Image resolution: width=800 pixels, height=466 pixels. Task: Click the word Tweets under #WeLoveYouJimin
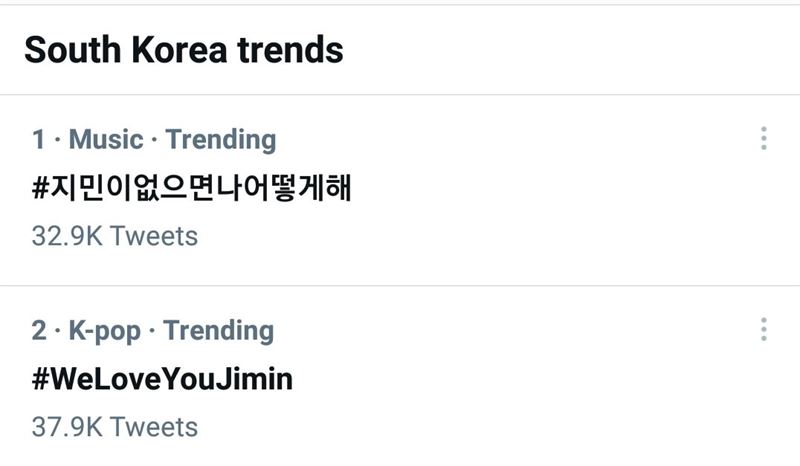click(x=153, y=427)
